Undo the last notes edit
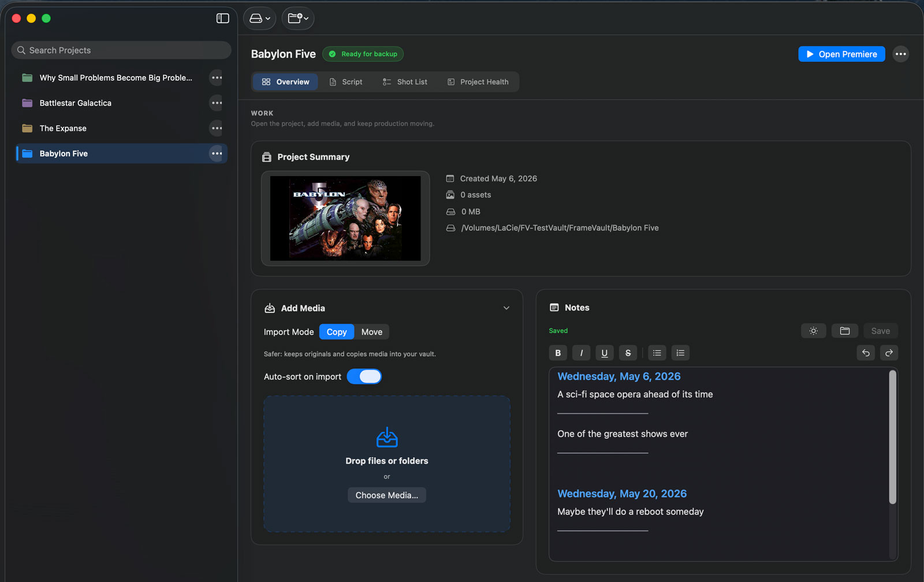Screen dimensions: 924x582 [x=866, y=353]
